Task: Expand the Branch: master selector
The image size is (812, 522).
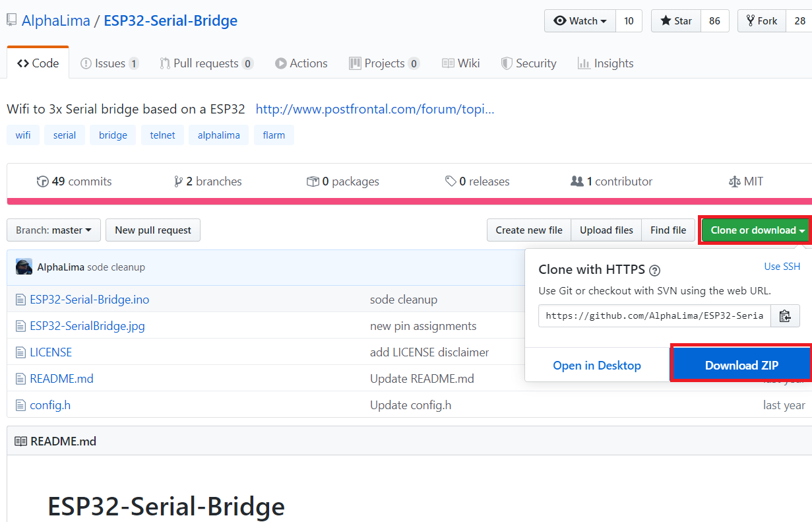Action: (53, 230)
